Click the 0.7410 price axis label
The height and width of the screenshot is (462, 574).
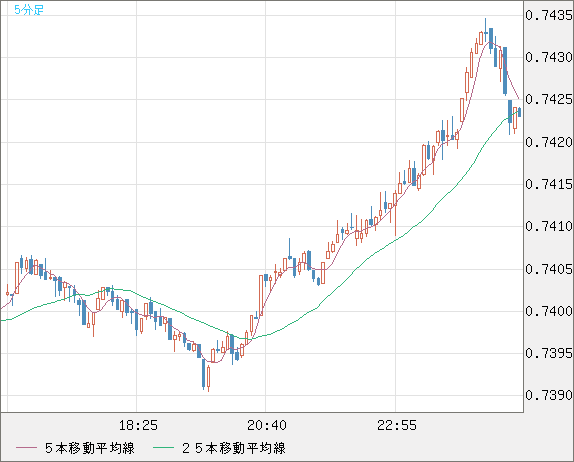549,226
